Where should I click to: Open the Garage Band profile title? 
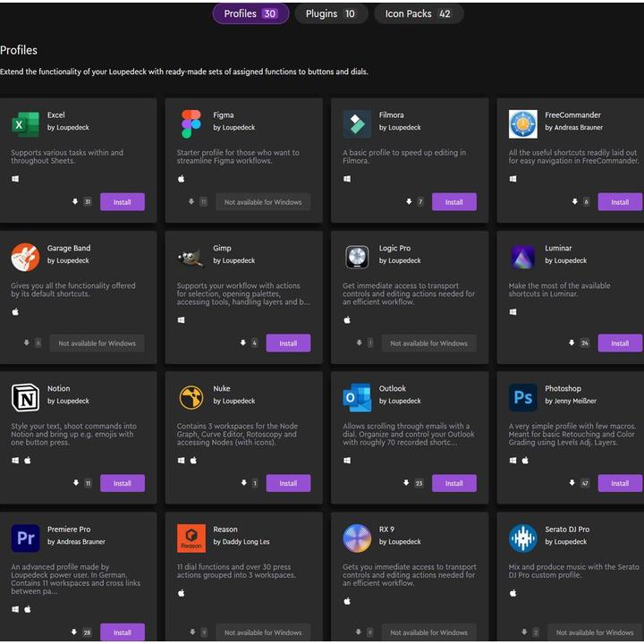pyautogui.click(x=69, y=248)
